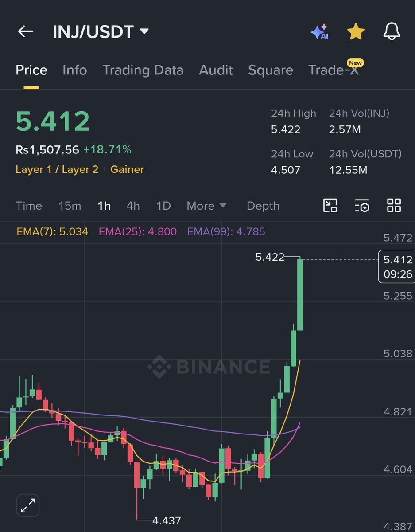Go back using the left arrow
The height and width of the screenshot is (532, 415).
click(26, 31)
